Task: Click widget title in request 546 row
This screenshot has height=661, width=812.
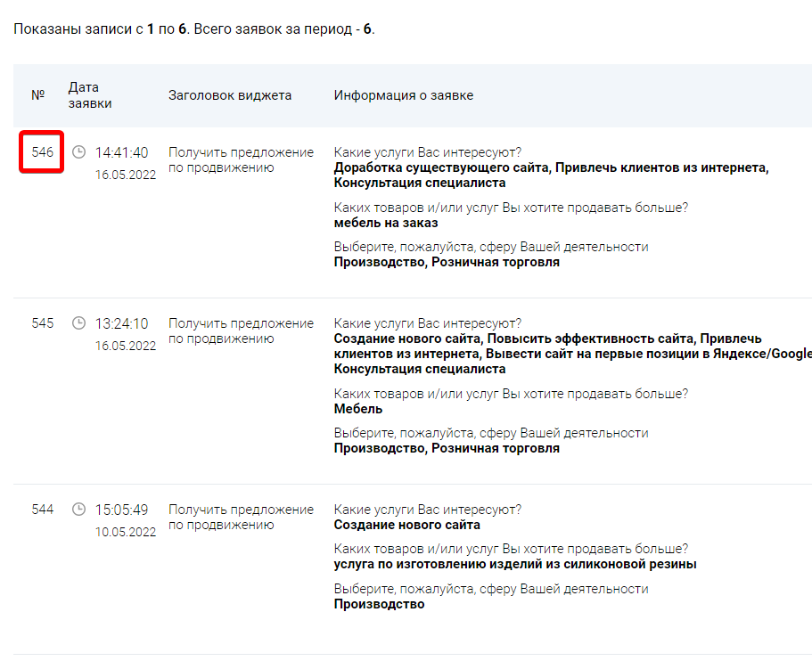Action: point(241,159)
